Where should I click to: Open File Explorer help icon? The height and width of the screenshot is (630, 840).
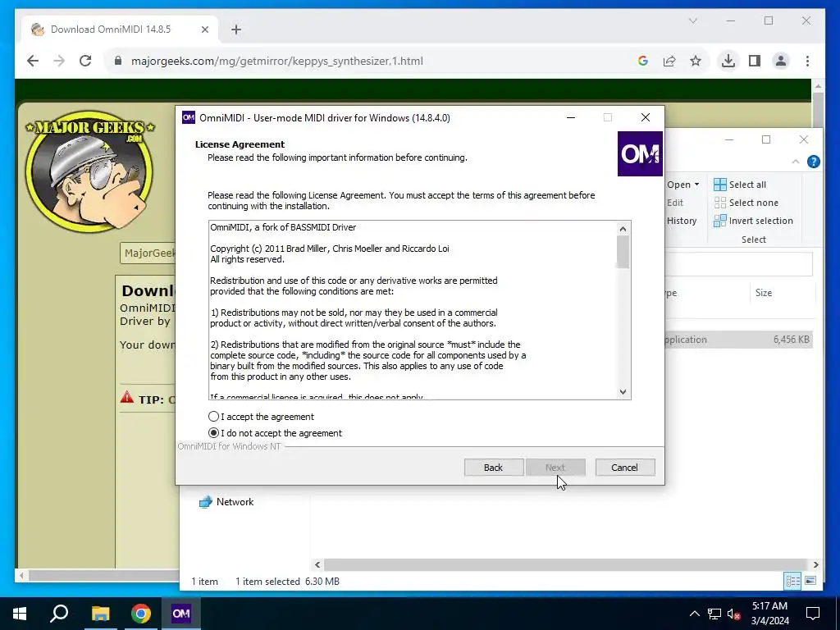[813, 162]
